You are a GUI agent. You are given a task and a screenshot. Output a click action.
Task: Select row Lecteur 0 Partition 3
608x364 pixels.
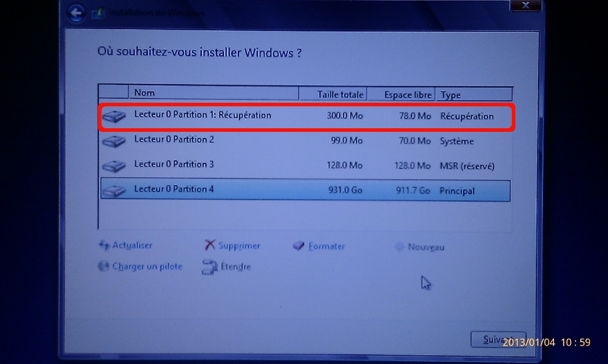(x=306, y=166)
